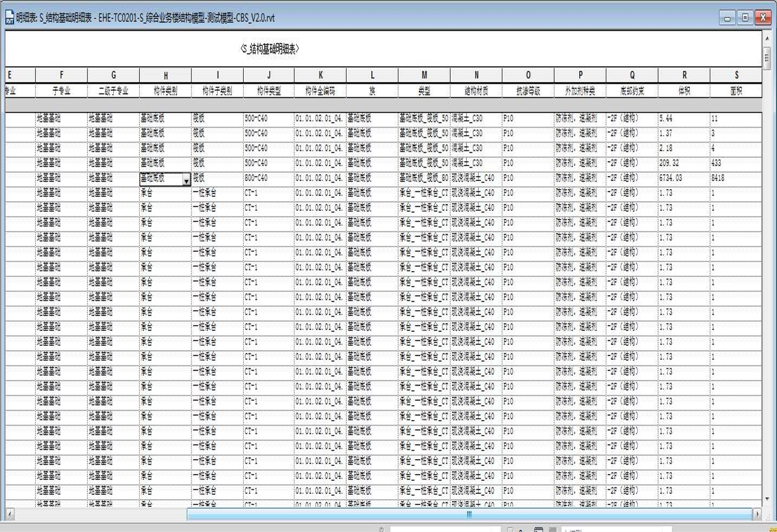The image size is (777, 532).
Task: Click the vertical scrollbar down arrow
Action: coord(767,499)
